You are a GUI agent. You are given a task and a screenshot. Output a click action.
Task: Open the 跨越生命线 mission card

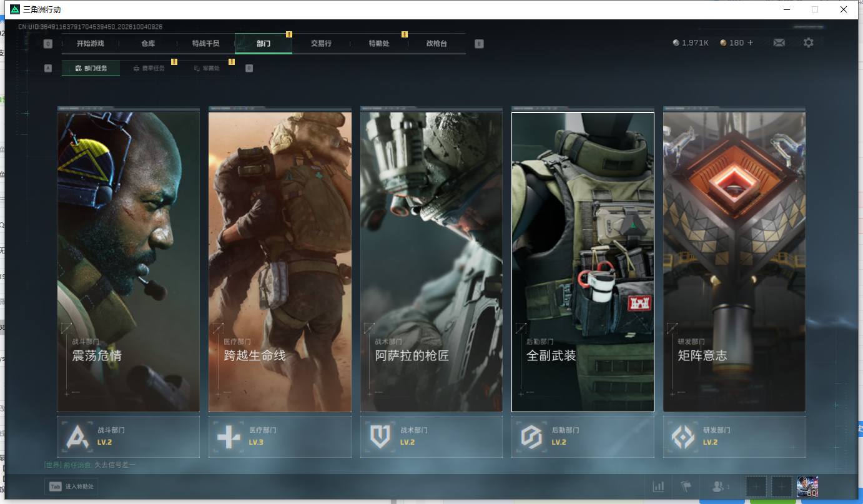coord(280,262)
